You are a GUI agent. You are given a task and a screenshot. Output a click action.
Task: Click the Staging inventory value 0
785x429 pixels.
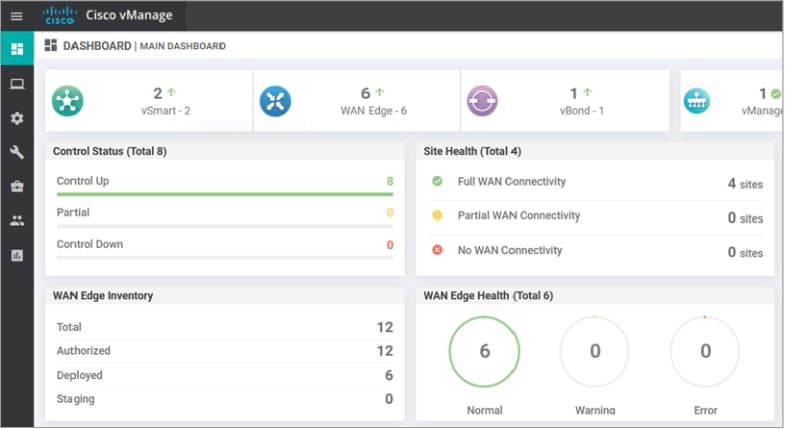(388, 399)
